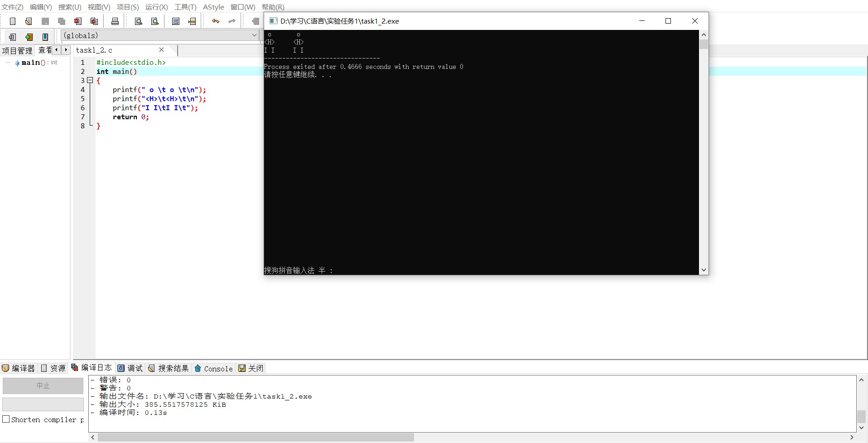The width and height of the screenshot is (868, 443).
Task: Click the Print toolbar icon
Action: 115,21
